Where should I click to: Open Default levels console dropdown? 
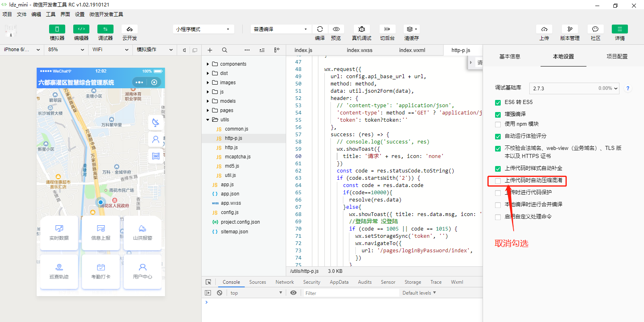419,293
